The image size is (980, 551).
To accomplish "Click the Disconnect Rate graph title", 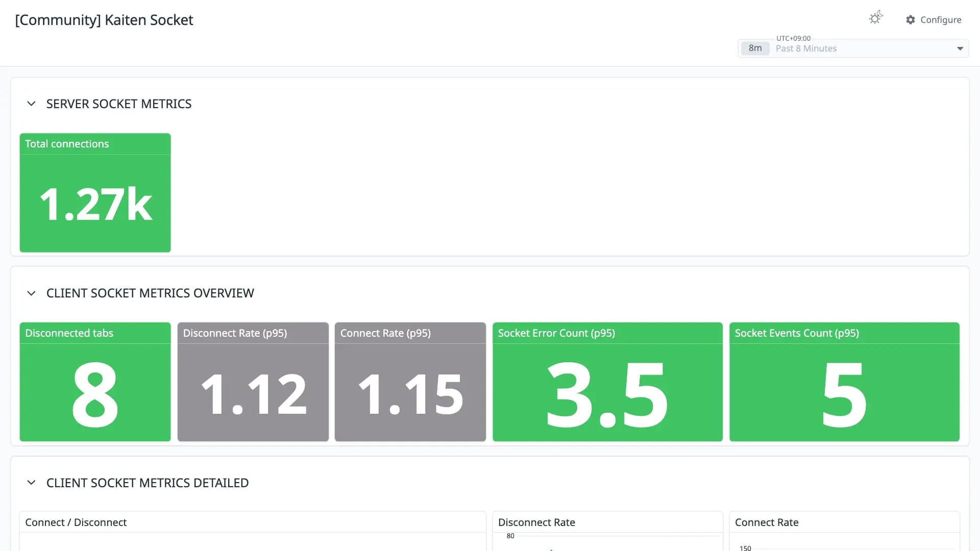I will click(536, 522).
